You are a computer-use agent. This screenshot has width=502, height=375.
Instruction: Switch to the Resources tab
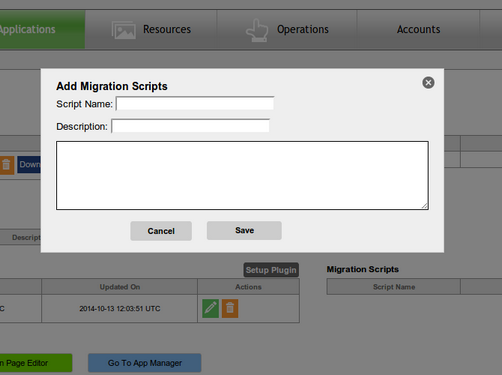pyautogui.click(x=151, y=29)
